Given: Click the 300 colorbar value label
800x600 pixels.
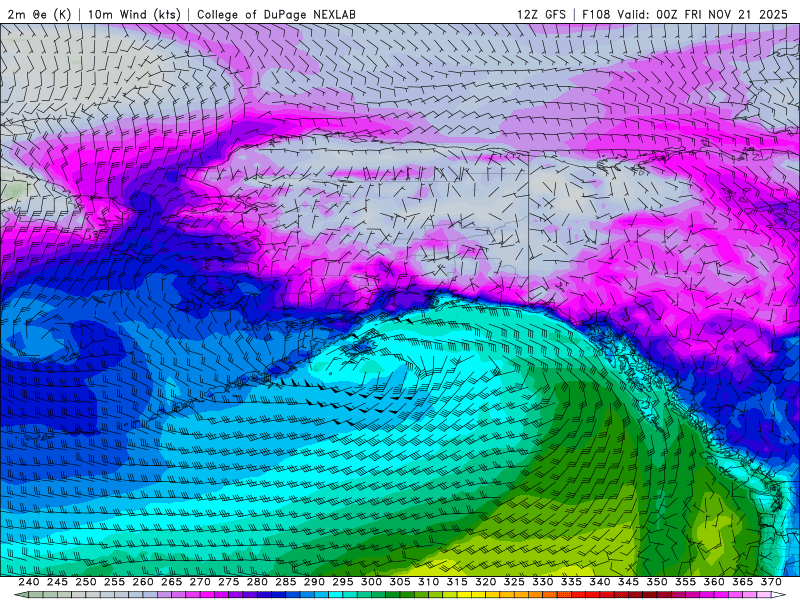Looking at the screenshot, I should click(371, 582).
